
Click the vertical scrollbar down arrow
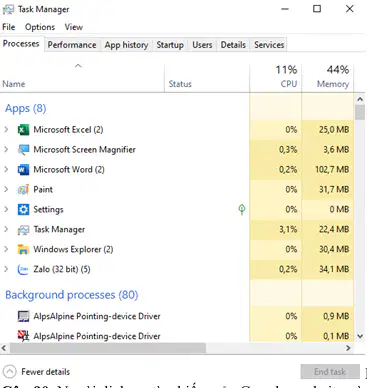coord(360,336)
